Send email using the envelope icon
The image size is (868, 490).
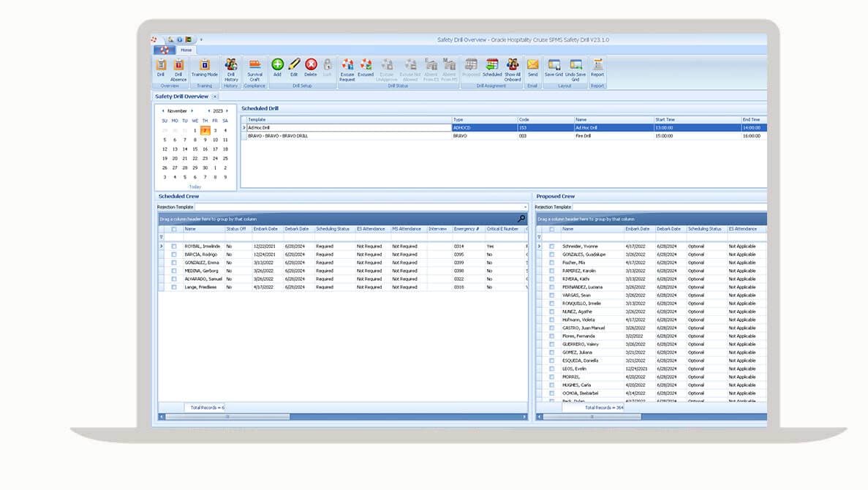point(532,67)
